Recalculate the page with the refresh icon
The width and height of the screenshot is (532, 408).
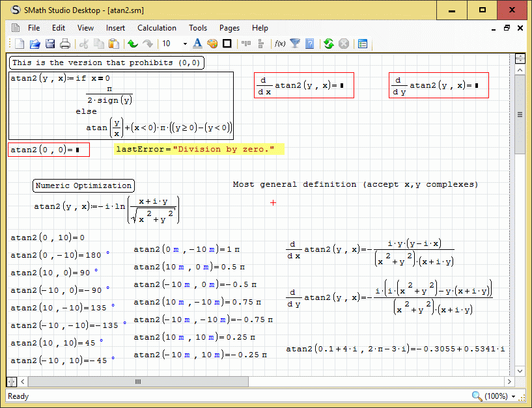pyautogui.click(x=329, y=44)
